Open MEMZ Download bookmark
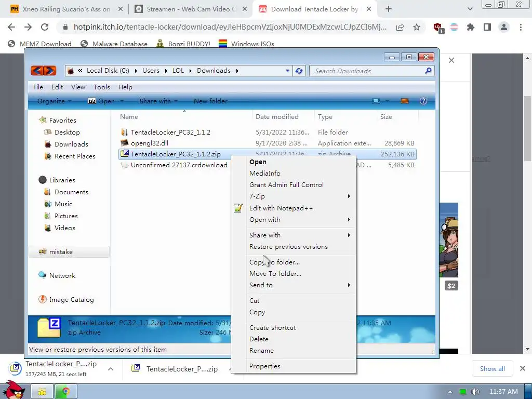This screenshot has height=399, width=532. click(39, 44)
